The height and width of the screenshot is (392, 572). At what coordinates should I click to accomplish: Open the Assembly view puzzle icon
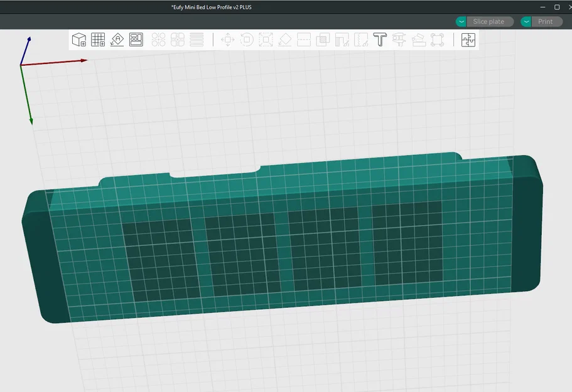click(468, 40)
